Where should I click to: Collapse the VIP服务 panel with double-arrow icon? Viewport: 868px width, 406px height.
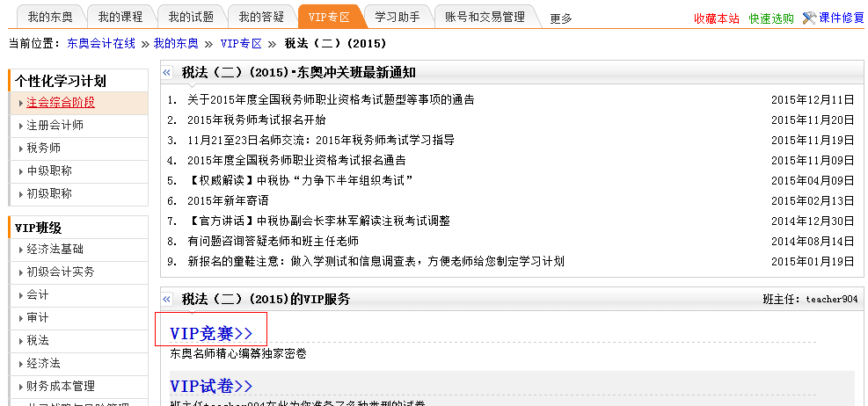pos(167,300)
